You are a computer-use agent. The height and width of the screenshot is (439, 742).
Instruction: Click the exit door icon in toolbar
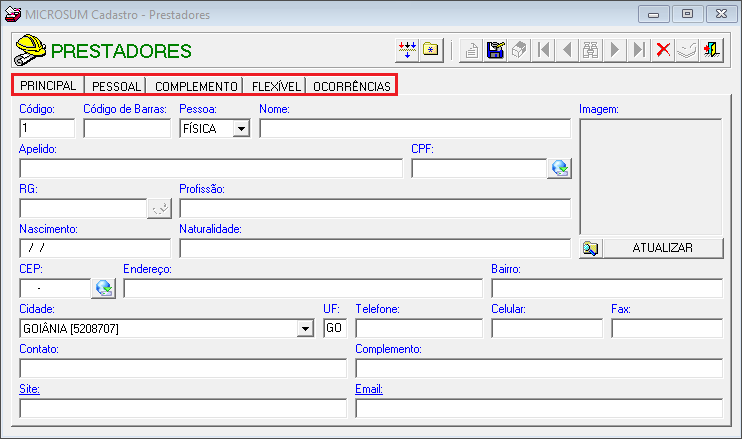click(711, 50)
